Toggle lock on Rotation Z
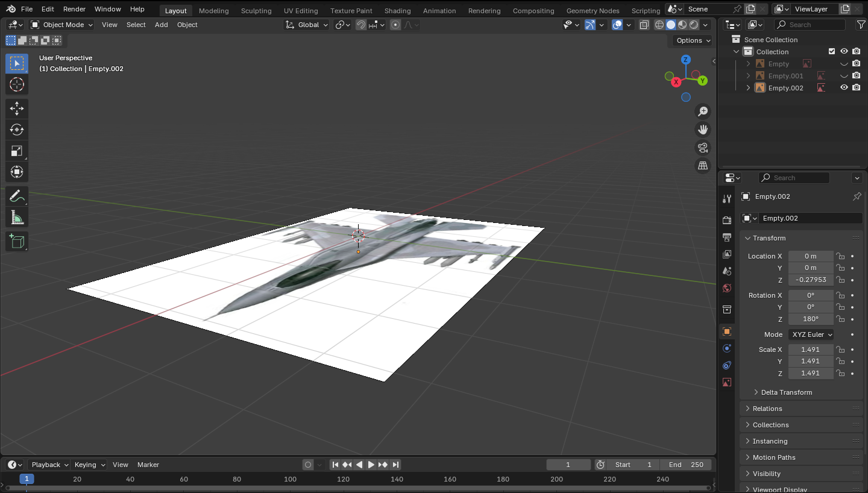Image resolution: width=868 pixels, height=493 pixels. [x=840, y=319]
